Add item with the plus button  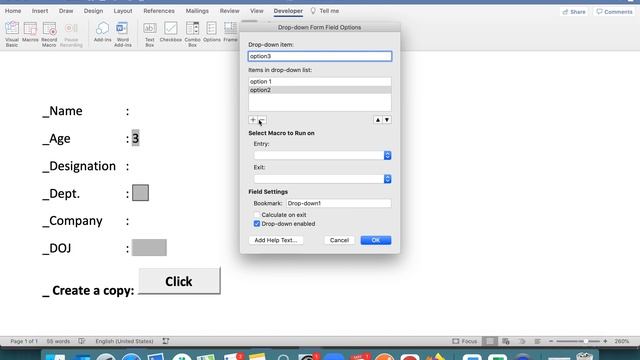pos(253,120)
